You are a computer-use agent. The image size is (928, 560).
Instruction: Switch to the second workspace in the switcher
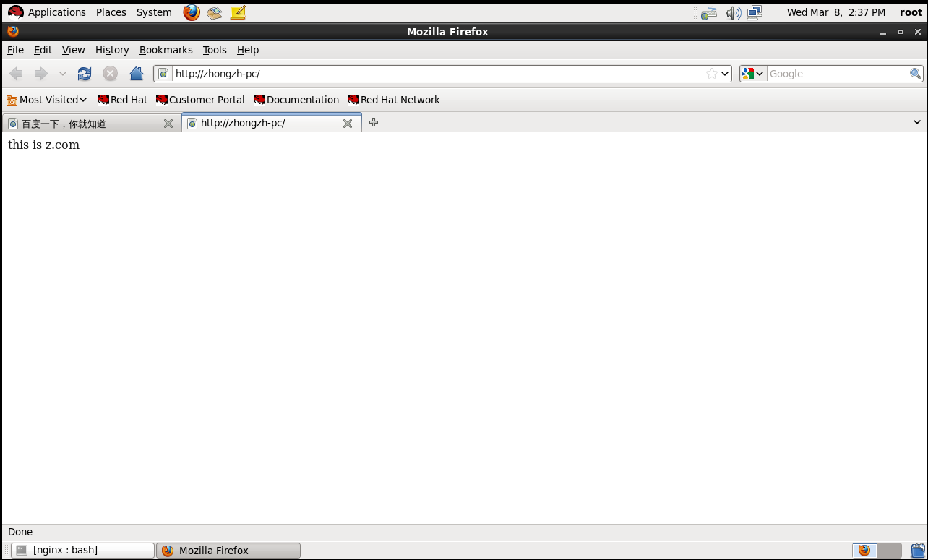coord(890,551)
